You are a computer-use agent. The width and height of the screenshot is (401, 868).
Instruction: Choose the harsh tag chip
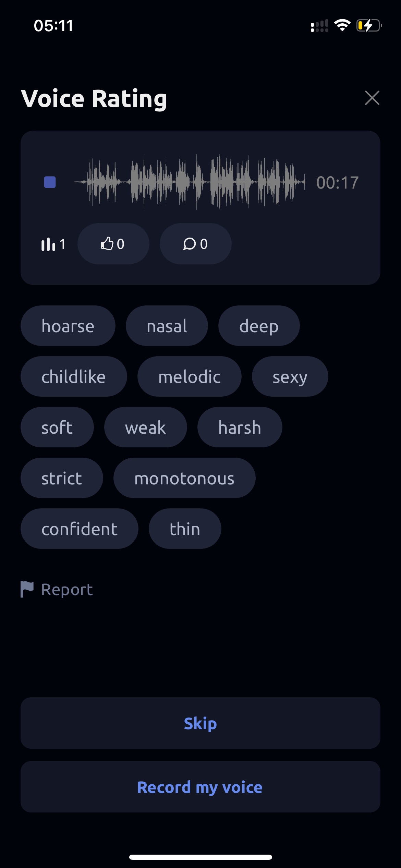click(240, 427)
